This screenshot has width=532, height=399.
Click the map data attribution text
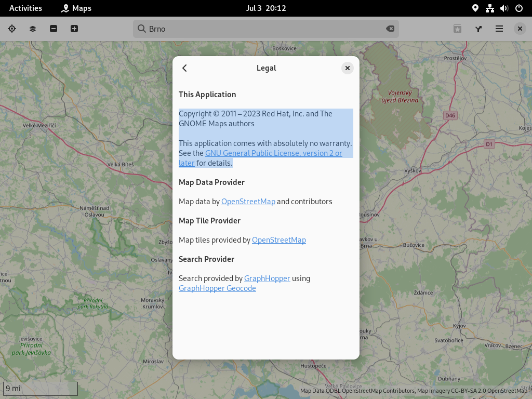coord(414,391)
